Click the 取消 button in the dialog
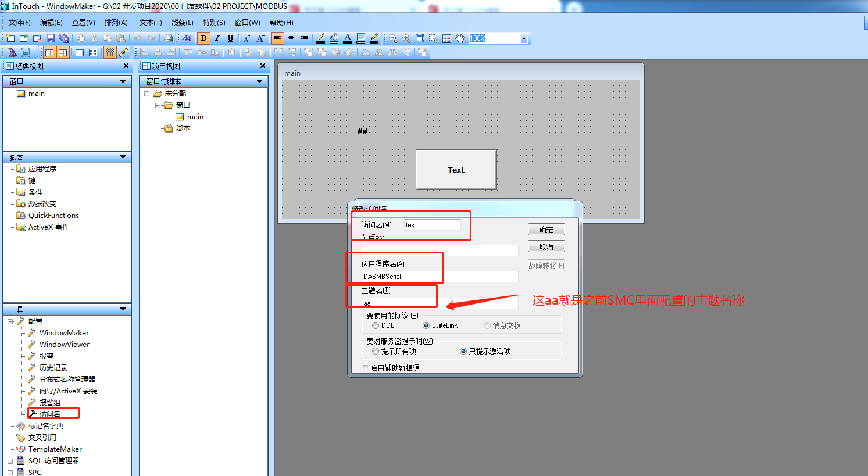This screenshot has width=868, height=476. (x=546, y=246)
